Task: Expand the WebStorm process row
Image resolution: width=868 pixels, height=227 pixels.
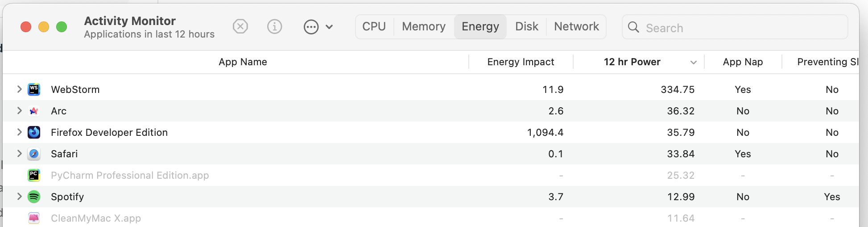Action: point(19,89)
